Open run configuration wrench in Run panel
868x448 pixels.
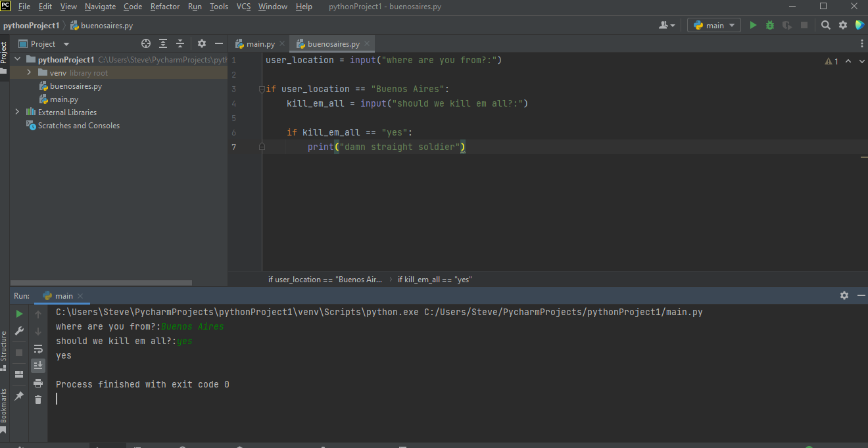coord(19,331)
